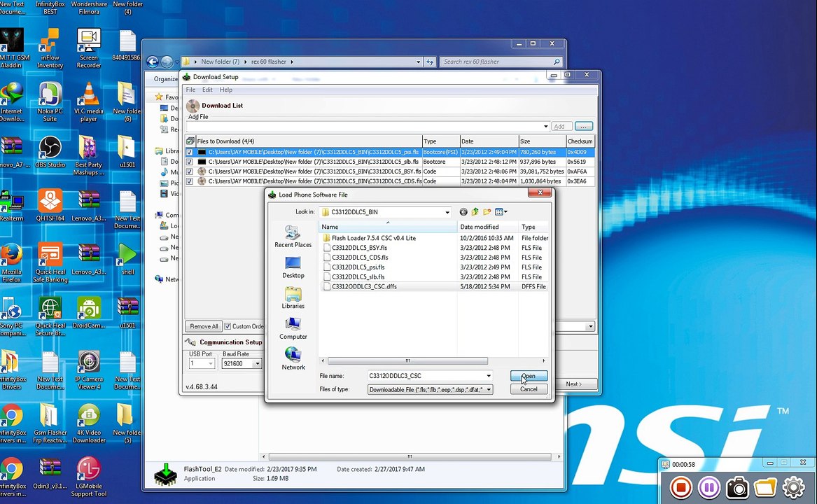Image resolution: width=817 pixels, height=504 pixels.
Task: Toggle the Custom Order checkbox
Action: click(x=228, y=326)
